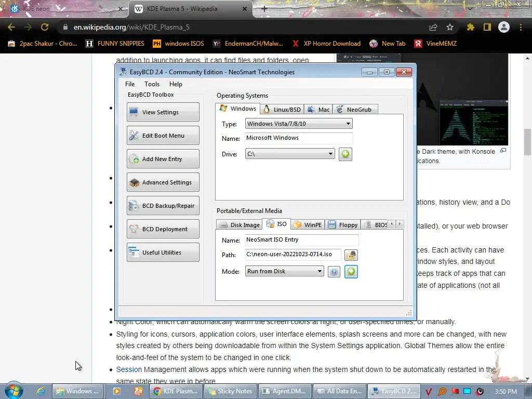Click the ISO Path text field
The width and height of the screenshot is (532, 399).
[293, 254]
